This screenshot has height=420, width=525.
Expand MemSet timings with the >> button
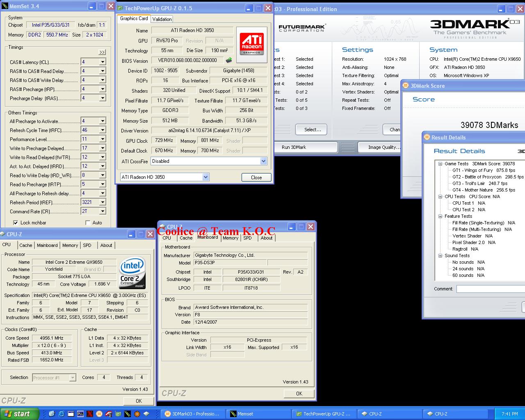[x=102, y=52]
